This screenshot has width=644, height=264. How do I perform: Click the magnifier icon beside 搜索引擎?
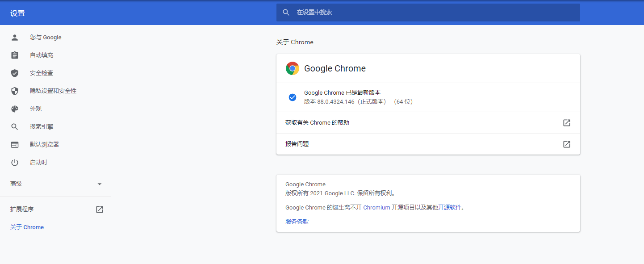point(15,127)
